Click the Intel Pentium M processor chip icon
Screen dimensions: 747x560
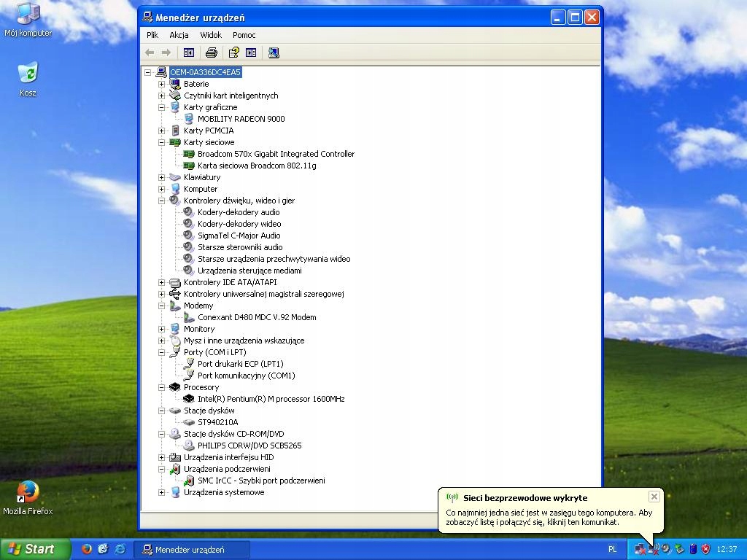pyautogui.click(x=189, y=399)
